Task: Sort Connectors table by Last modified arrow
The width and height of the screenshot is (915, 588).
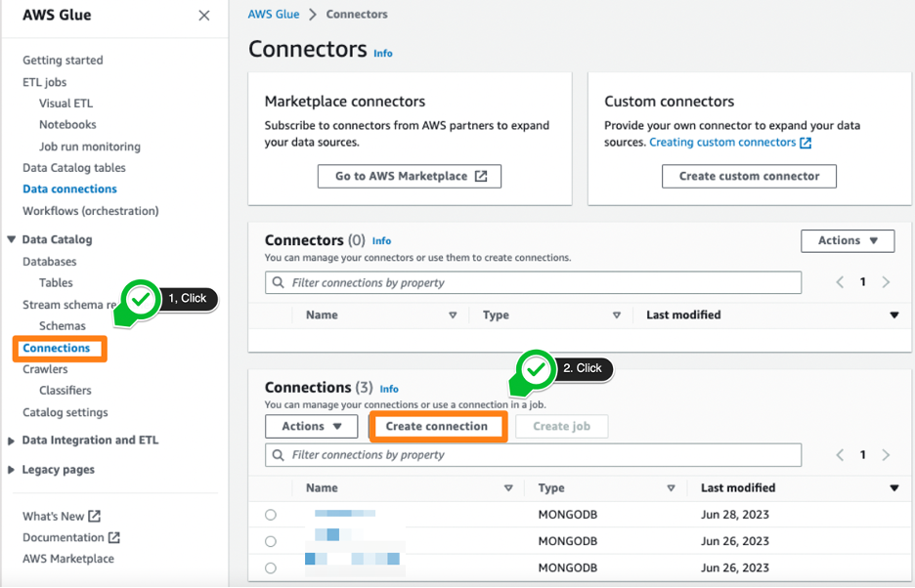Action: tap(894, 315)
